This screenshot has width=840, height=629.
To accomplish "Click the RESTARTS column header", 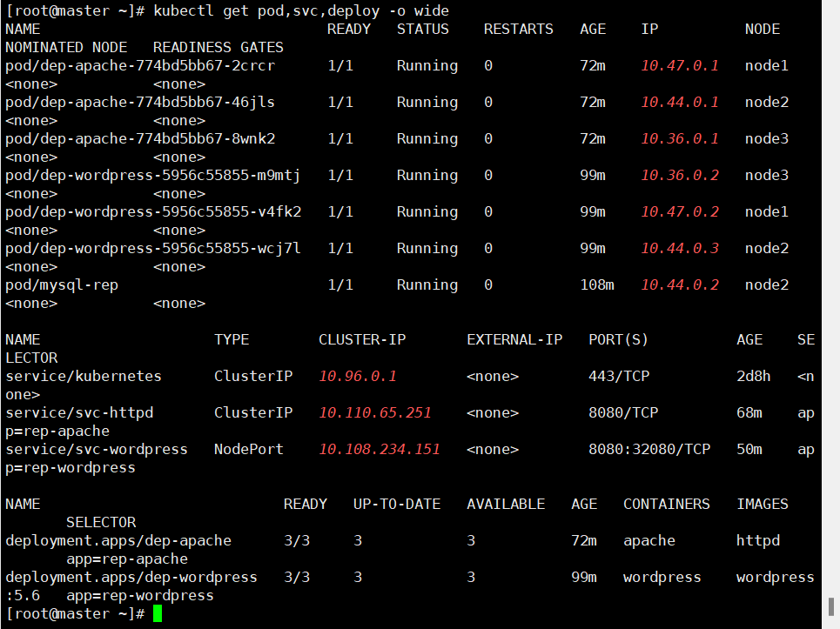I will coord(519,29).
